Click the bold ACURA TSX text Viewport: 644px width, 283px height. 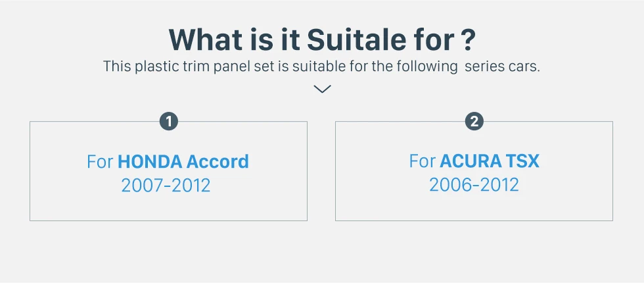(x=489, y=161)
